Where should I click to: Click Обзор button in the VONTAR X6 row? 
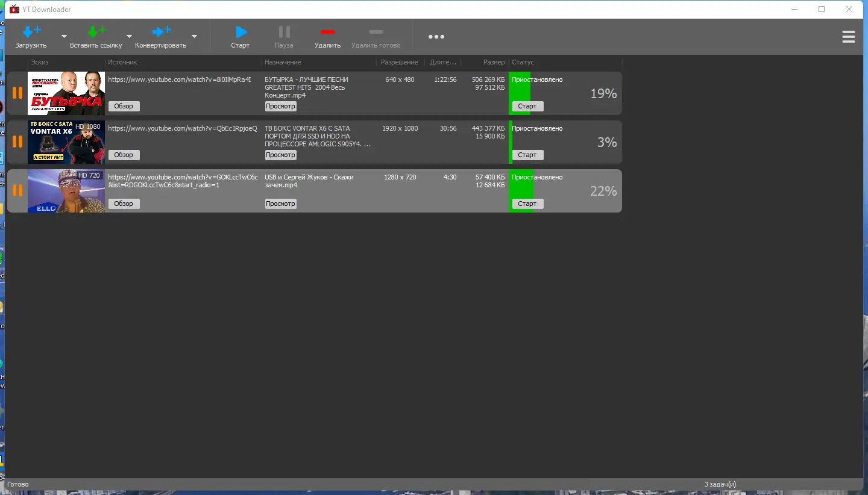click(x=124, y=155)
